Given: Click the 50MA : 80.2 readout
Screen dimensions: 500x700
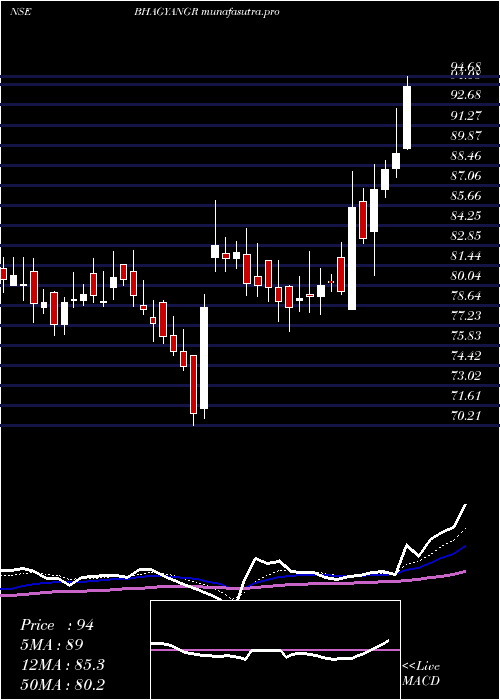Looking at the screenshot, I should coord(62,684).
